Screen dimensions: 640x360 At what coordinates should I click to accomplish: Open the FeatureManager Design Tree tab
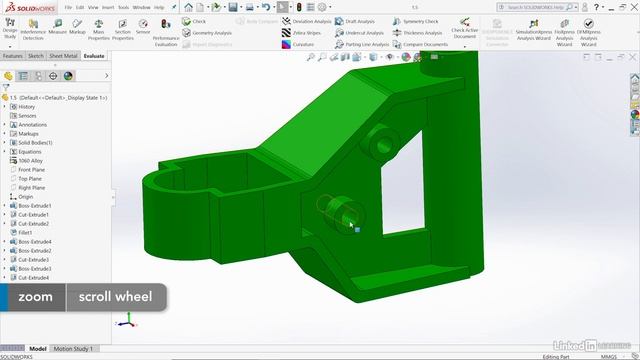pos(8,76)
